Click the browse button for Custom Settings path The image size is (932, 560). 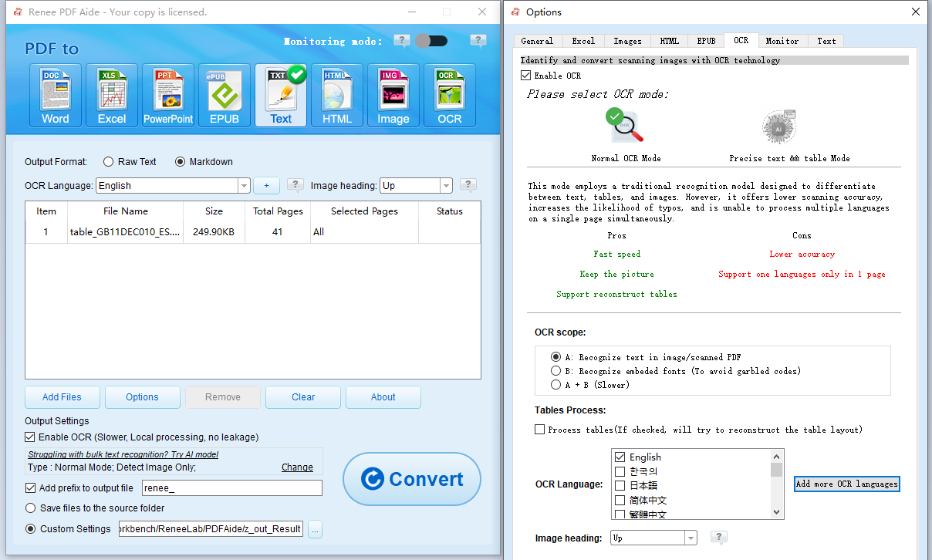(x=315, y=529)
